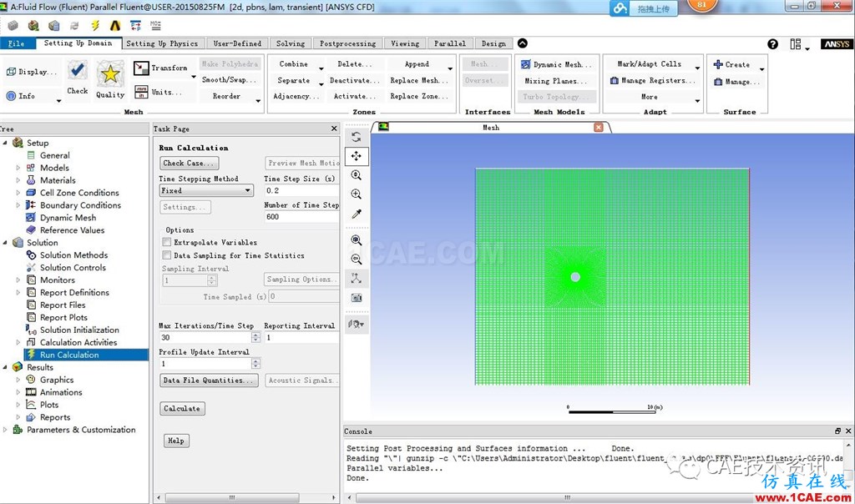Click the rotate view tool in graphics toolbar
The height and width of the screenshot is (504, 855).
356,137
